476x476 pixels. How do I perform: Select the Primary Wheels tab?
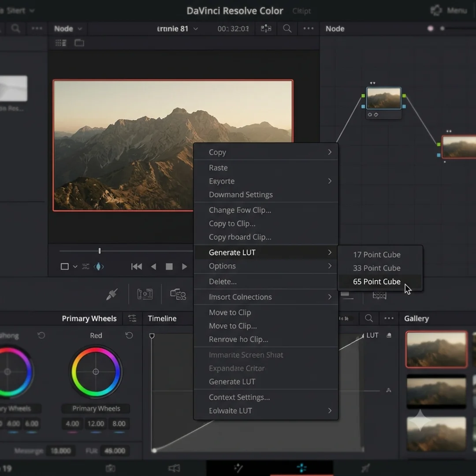[x=89, y=319]
